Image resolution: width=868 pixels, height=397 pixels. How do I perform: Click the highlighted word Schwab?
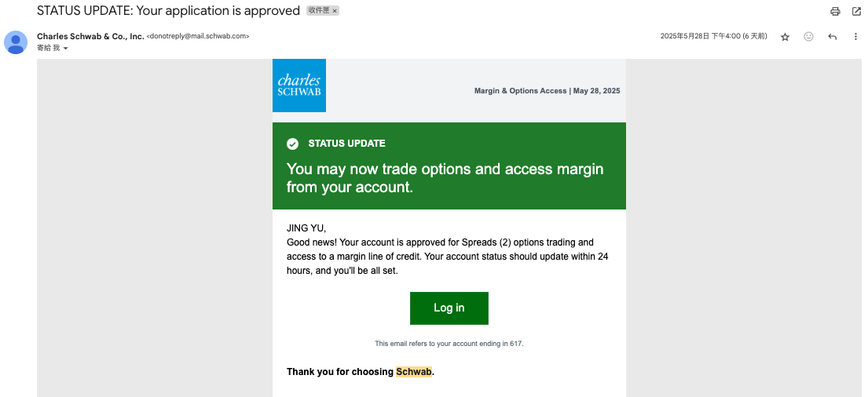(414, 372)
